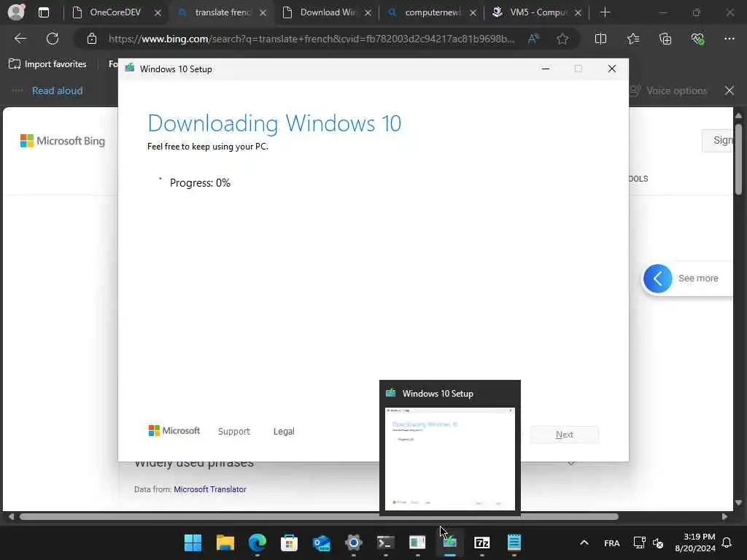Show hidden system tray icons
This screenshot has width=747, height=560.
pos(584,542)
